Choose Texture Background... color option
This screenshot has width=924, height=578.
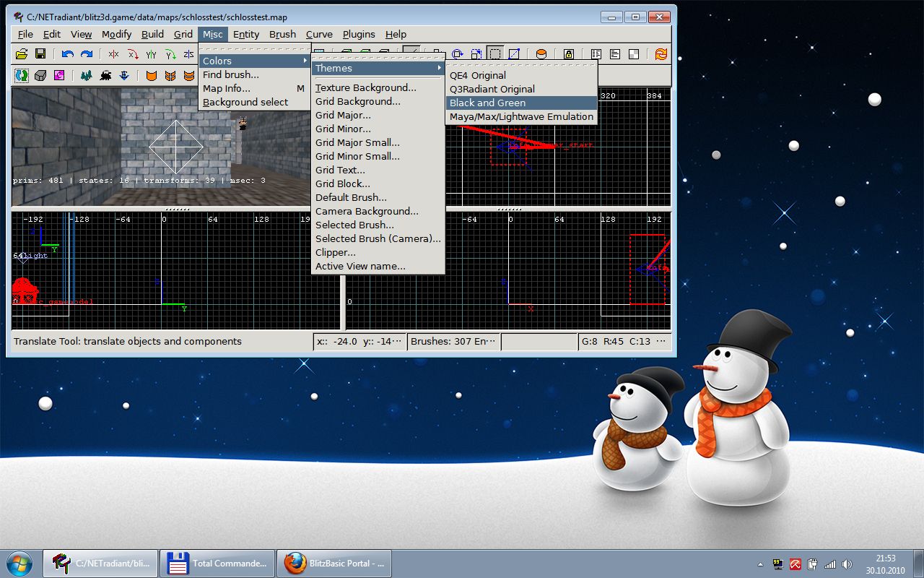click(378, 87)
